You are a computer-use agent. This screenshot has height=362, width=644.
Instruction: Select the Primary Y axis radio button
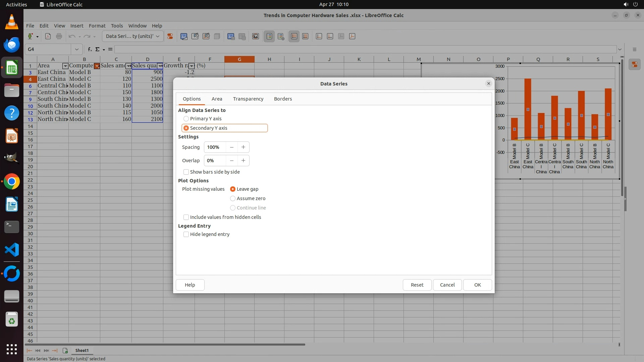[186, 119]
